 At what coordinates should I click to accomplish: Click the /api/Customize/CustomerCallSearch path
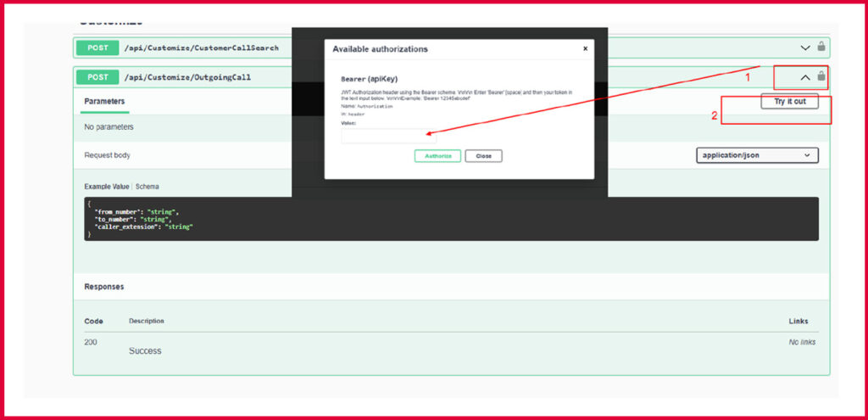click(x=201, y=48)
